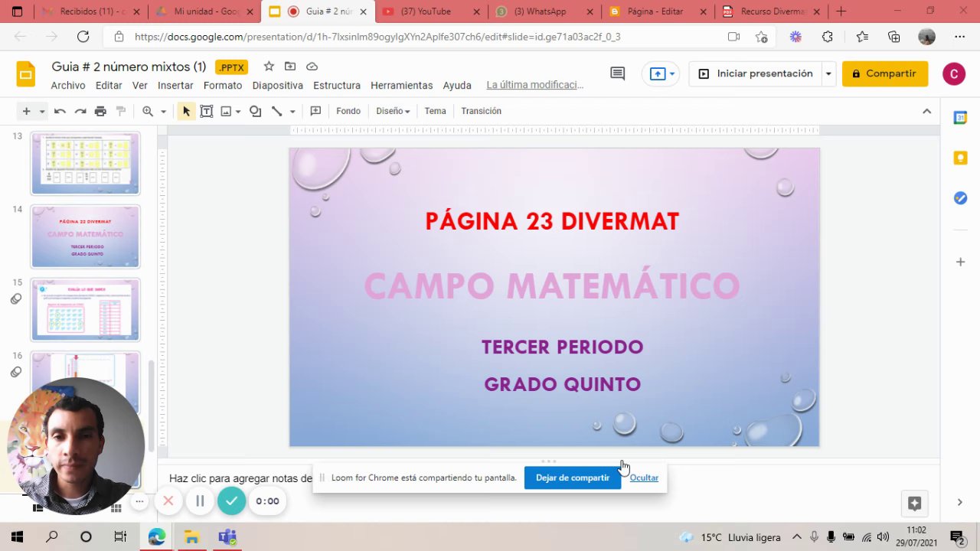980x551 pixels.
Task: Add this page to Edge favorites
Action: 761,37
